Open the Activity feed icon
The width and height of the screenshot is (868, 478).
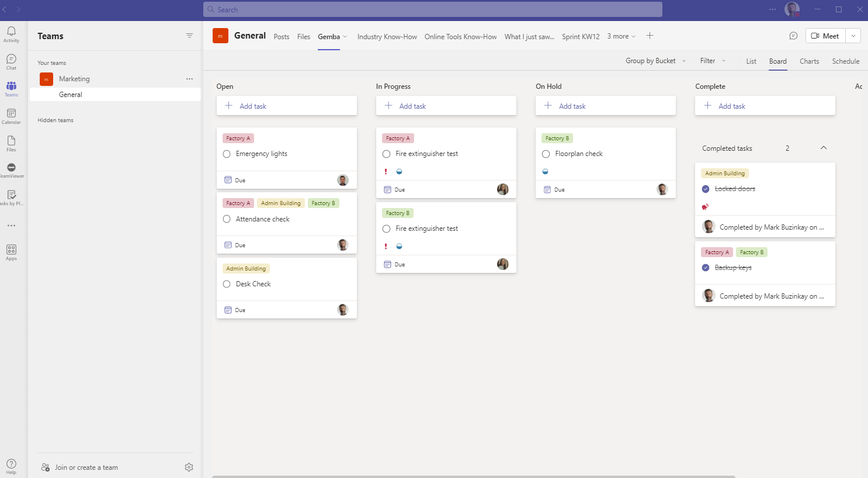click(x=11, y=34)
